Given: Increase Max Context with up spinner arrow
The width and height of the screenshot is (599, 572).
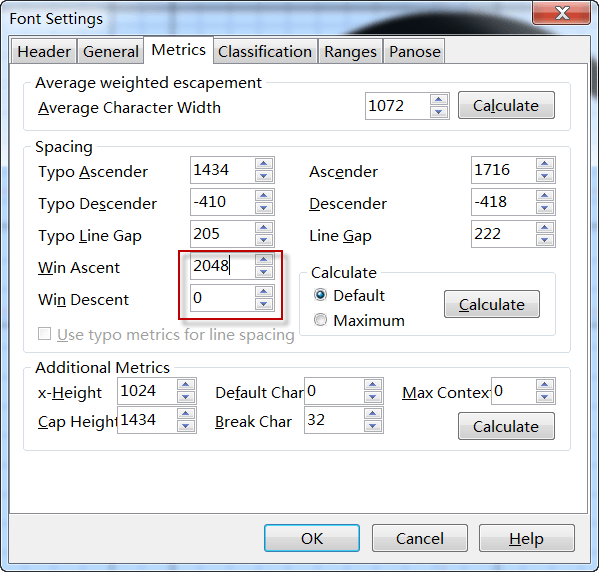Looking at the screenshot, I should coord(544,385).
